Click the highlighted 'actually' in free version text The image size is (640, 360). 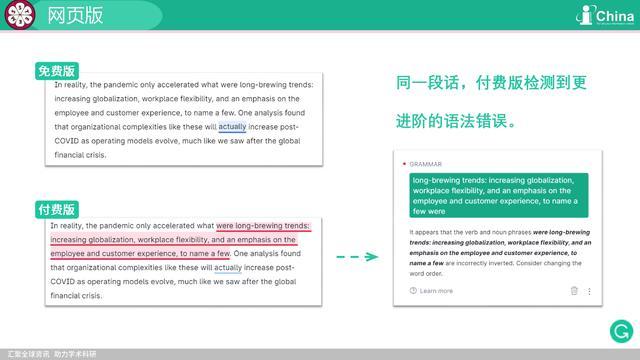[x=232, y=127]
